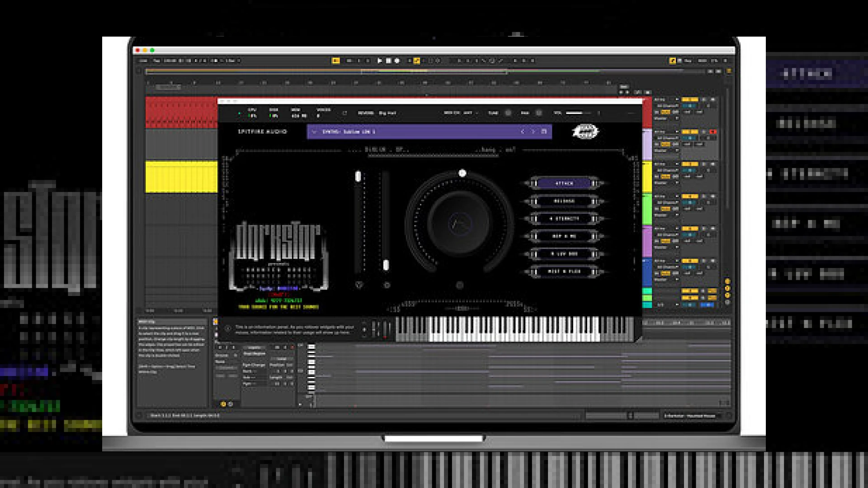Click the info icon in the plugin's bottom-left
Image resolution: width=868 pixels, height=488 pixels.
(228, 329)
